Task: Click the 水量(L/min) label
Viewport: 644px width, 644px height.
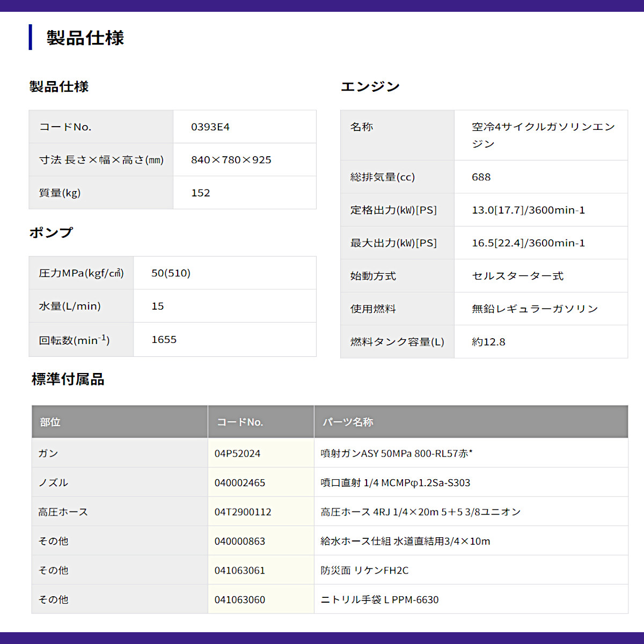Action: [x=70, y=306]
